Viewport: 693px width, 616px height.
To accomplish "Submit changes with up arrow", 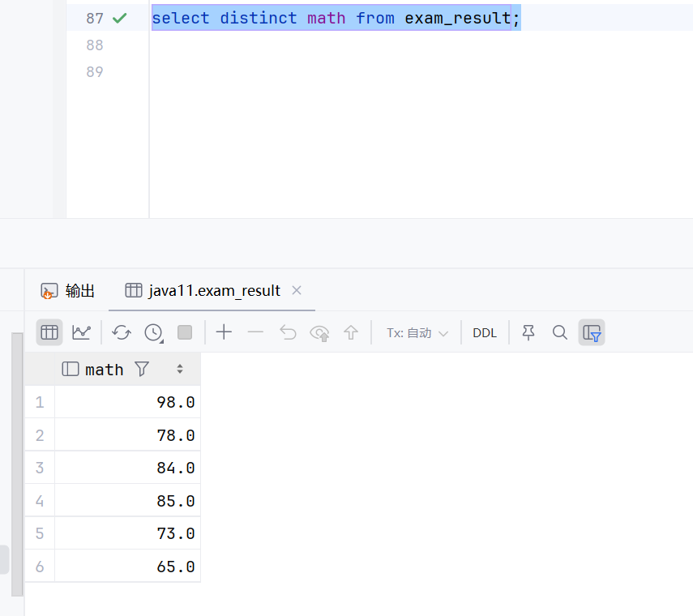I will coord(351,332).
